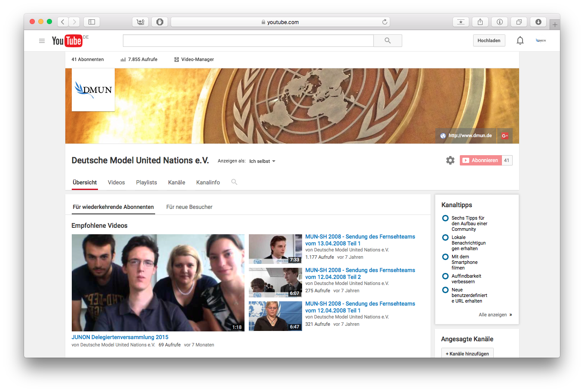Click the DMUN channel logo image

(93, 90)
